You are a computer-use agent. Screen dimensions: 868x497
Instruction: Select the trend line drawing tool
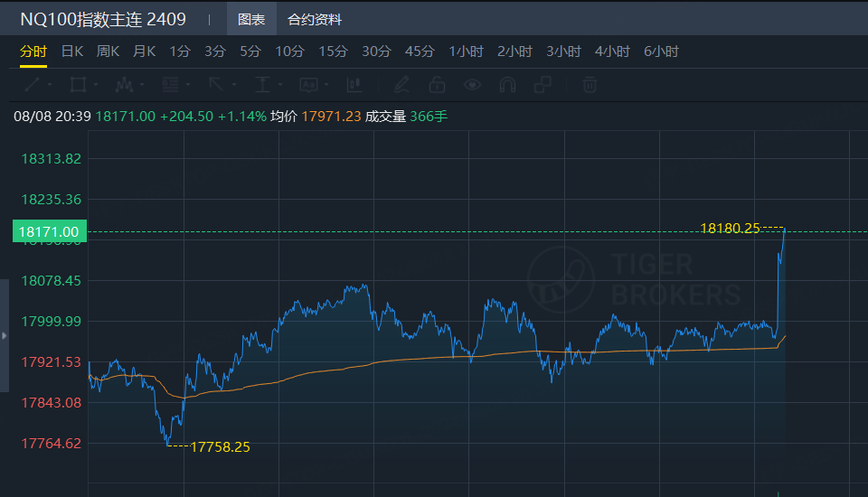point(32,85)
